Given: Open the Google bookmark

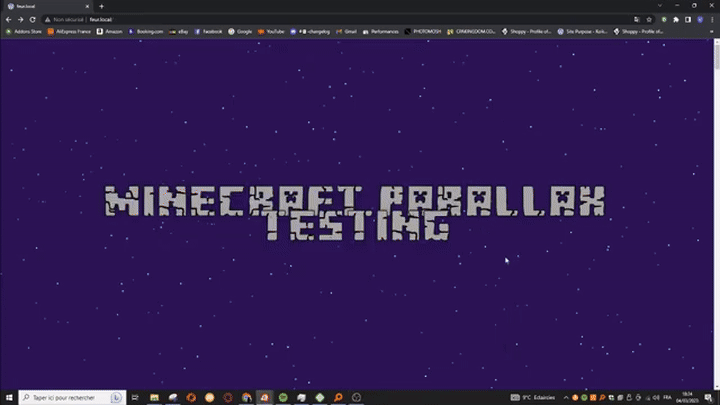Looking at the screenshot, I should (240, 32).
